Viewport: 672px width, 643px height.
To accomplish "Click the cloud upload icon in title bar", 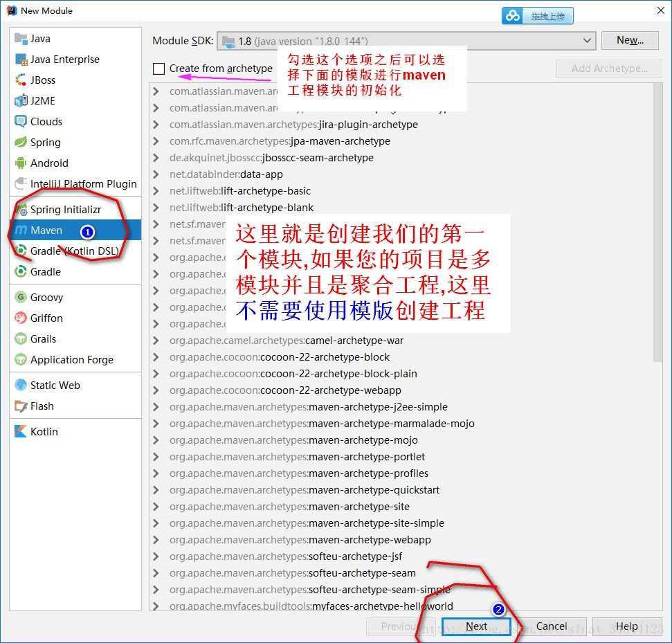I will 513,16.
